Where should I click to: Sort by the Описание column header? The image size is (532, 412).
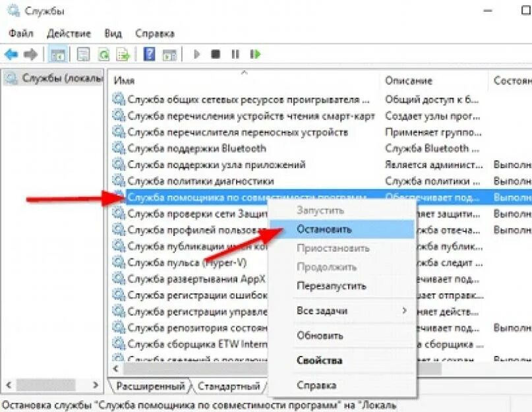click(409, 81)
